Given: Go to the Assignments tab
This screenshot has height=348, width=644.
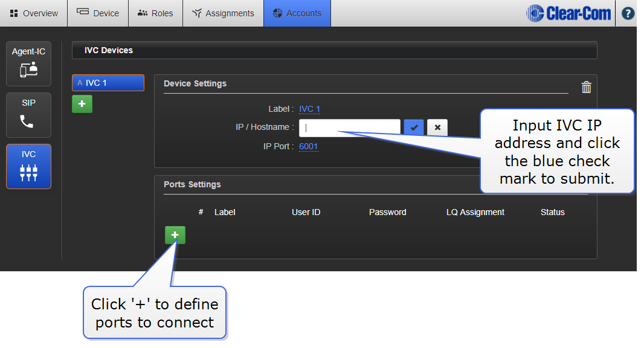Looking at the screenshot, I should click(x=223, y=13).
